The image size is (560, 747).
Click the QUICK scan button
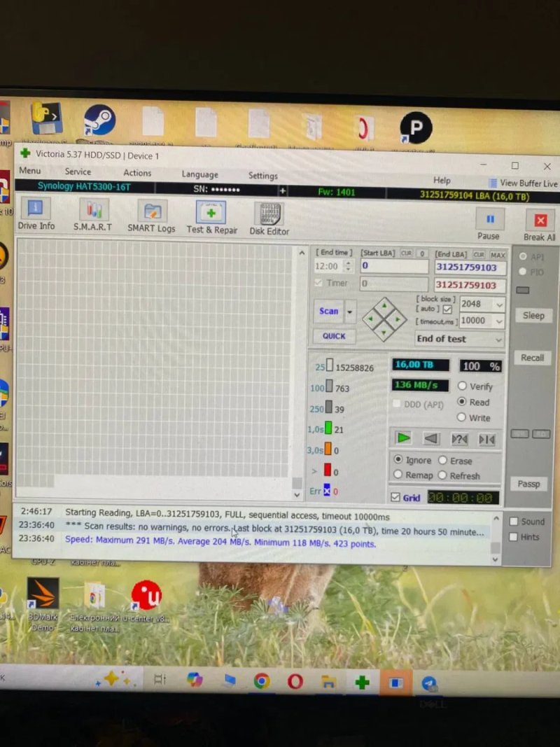(334, 336)
